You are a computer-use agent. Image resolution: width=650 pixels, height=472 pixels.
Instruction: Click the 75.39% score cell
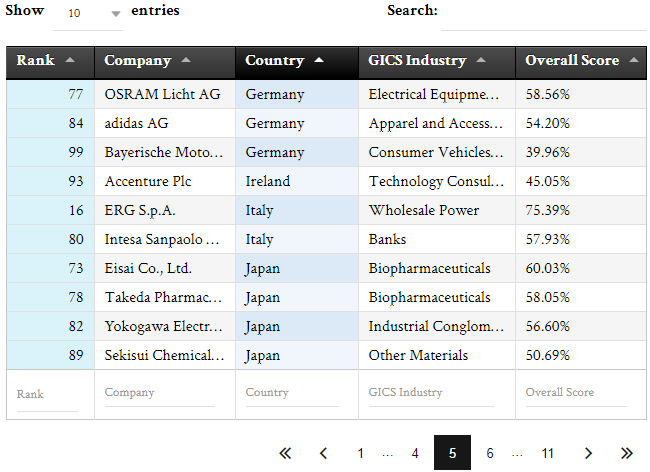[581, 210]
